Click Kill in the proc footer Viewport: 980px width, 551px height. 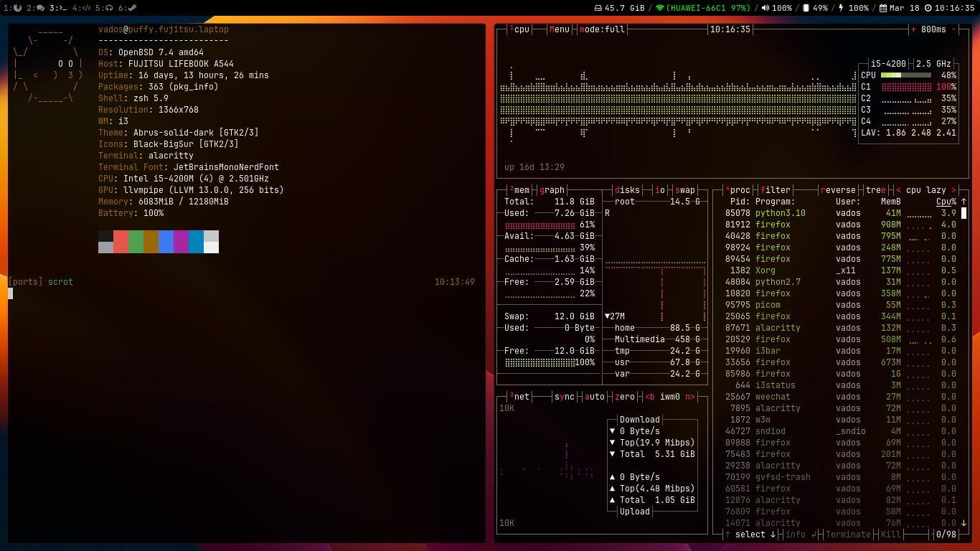click(891, 534)
